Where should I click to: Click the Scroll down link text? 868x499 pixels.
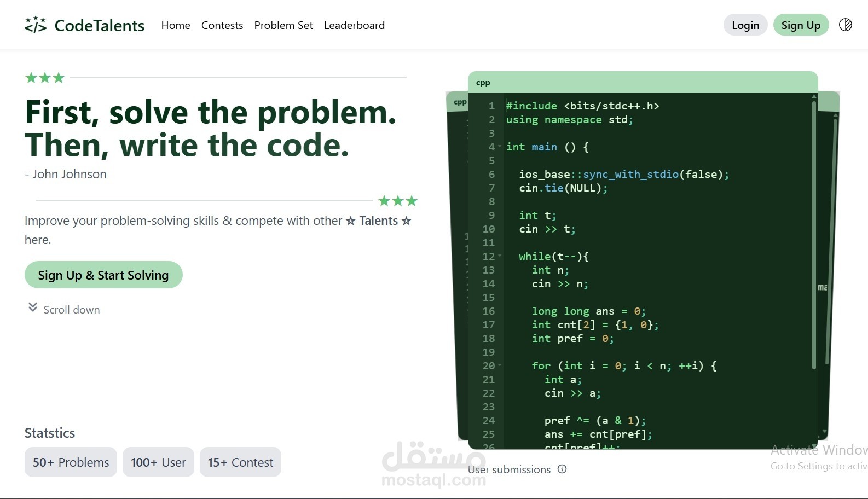(72, 310)
